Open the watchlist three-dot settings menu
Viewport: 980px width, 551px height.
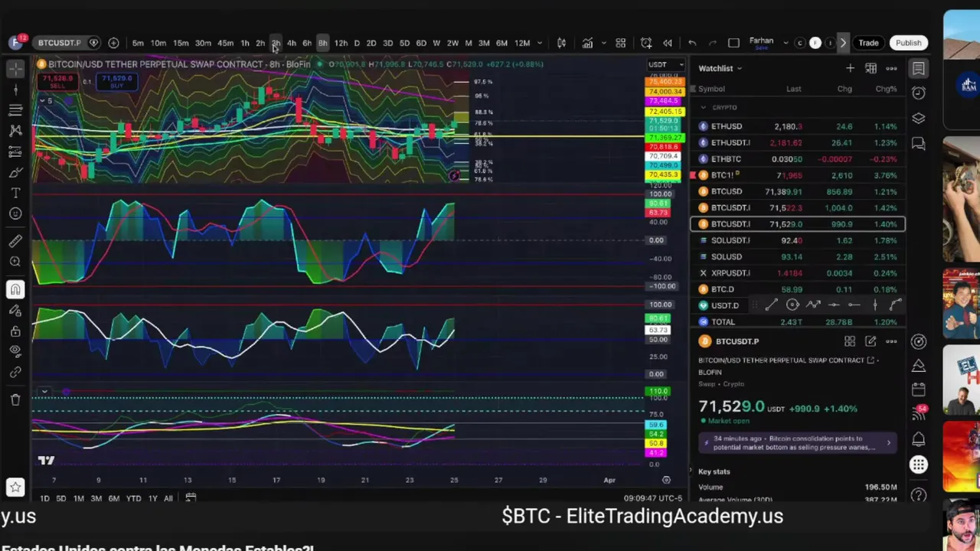coord(891,69)
